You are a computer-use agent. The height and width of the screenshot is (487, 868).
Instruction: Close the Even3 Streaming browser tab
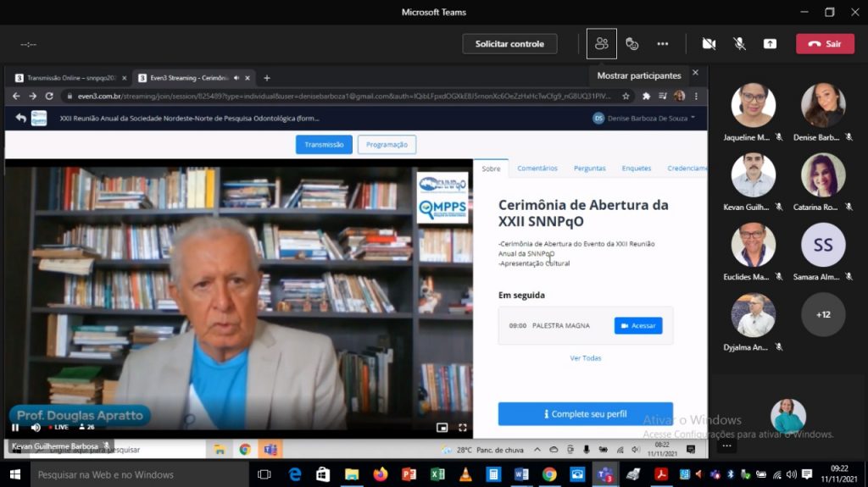click(x=248, y=78)
